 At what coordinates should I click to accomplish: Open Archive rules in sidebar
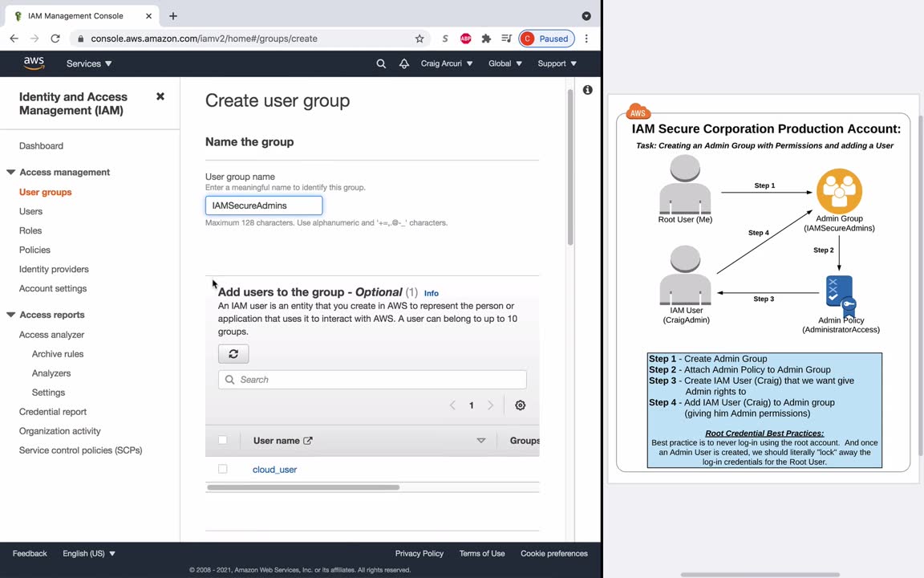[x=58, y=354]
